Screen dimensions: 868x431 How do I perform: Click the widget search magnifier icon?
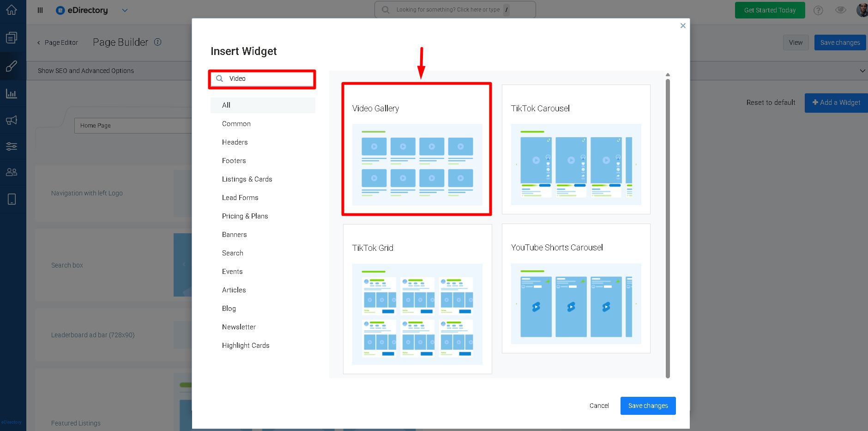click(x=220, y=79)
